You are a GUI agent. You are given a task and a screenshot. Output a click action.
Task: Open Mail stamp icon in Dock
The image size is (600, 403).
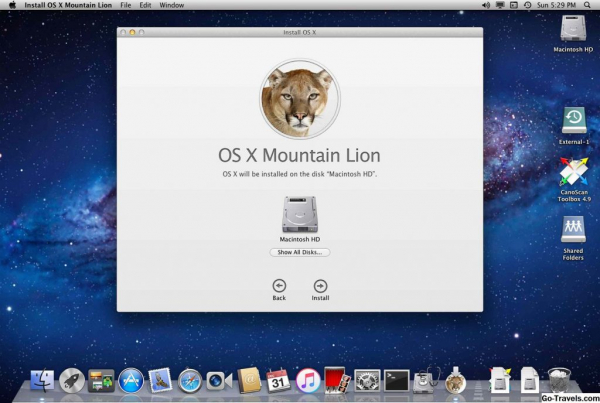pyautogui.click(x=160, y=380)
